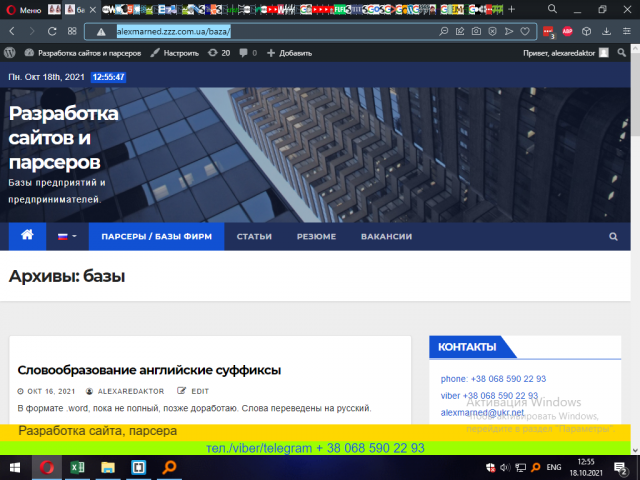
Task: Open Opera easy setup sliders icon
Action: (627, 31)
